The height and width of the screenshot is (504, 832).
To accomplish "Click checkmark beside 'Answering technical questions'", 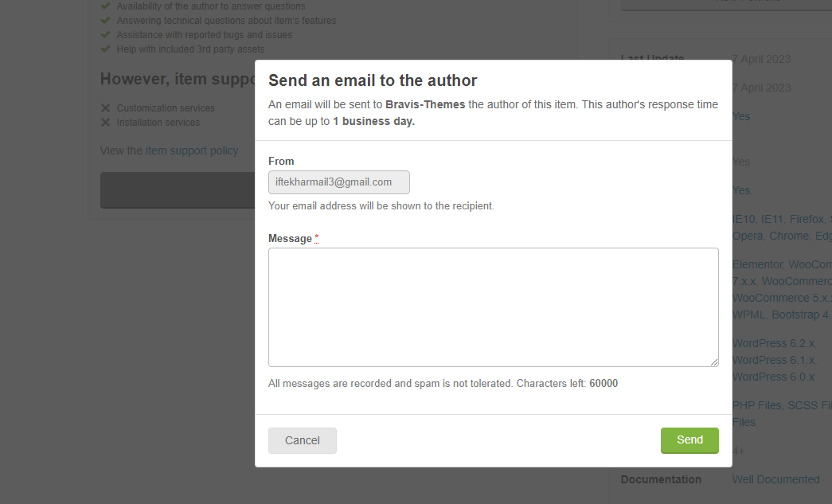I will [x=106, y=21].
